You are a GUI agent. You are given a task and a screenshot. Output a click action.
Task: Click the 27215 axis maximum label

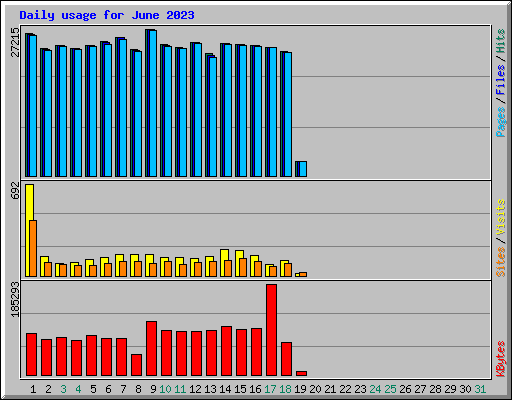(15, 42)
